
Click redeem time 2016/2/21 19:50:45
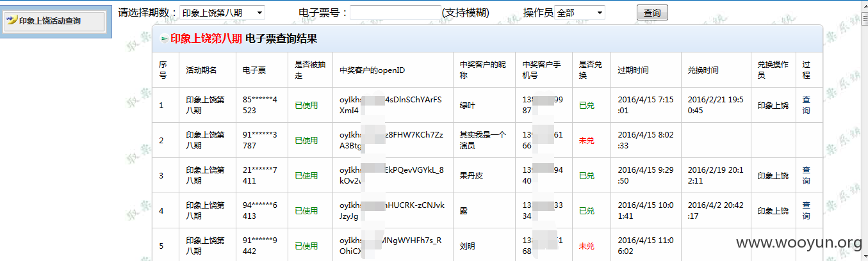click(x=716, y=105)
